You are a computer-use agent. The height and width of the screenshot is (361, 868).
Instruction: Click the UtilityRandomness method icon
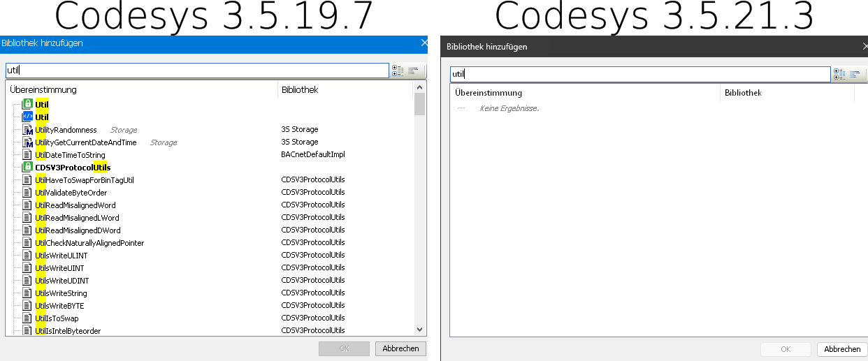click(x=28, y=130)
